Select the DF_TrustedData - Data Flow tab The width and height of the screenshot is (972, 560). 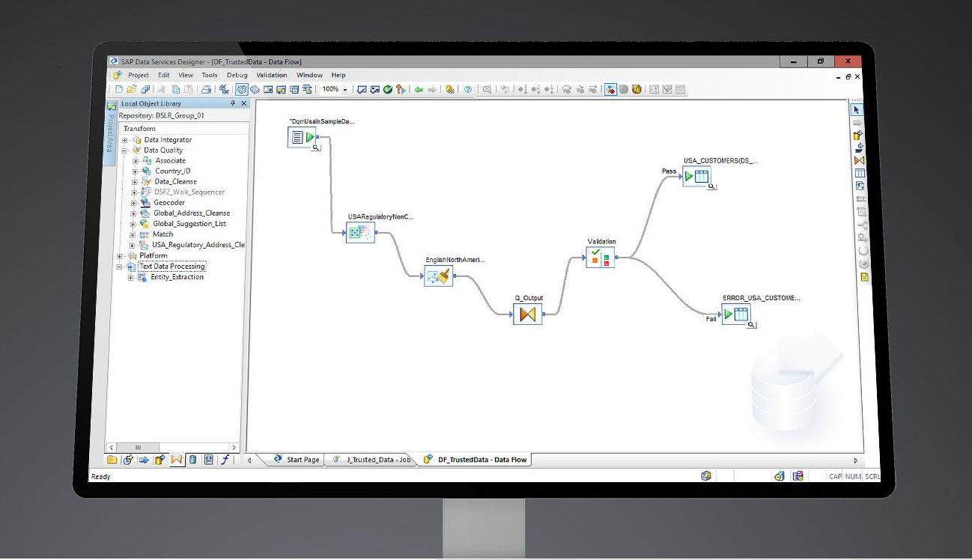[475, 460]
